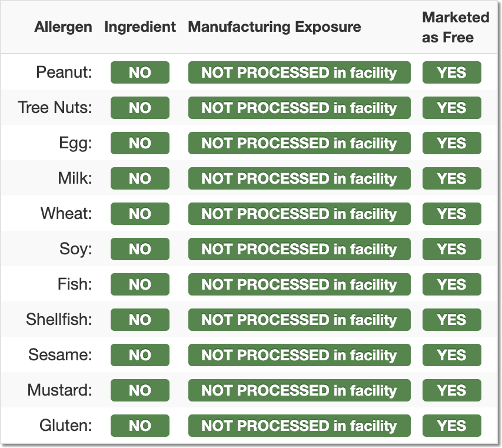
Task: Click the Gluten row label
Action: 65,426
